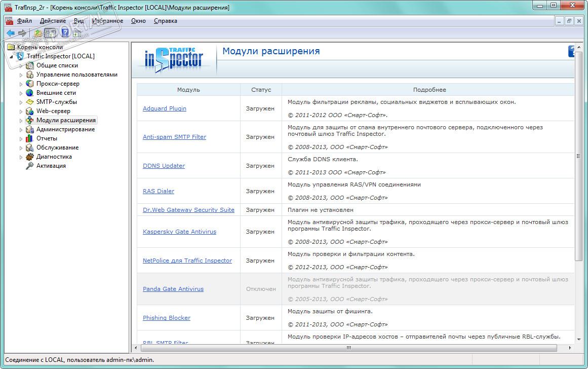Click the Модули расширения puzzle icon

pyautogui.click(x=29, y=120)
